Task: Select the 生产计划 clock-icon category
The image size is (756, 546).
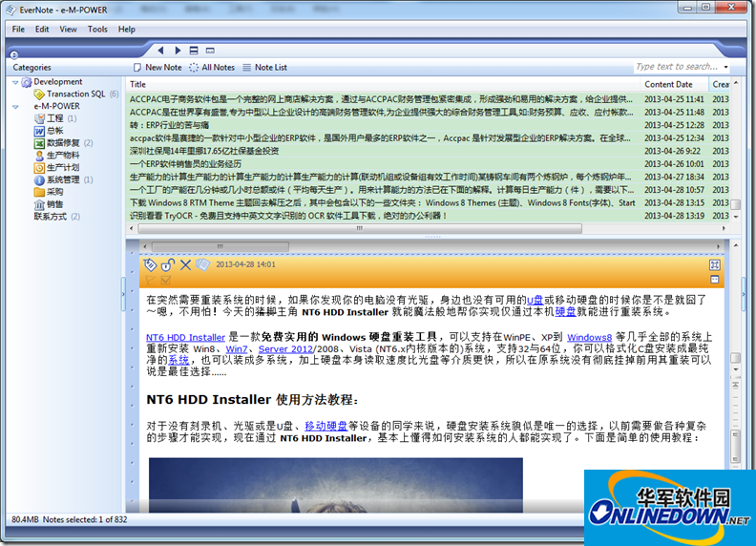Action: pos(57,167)
